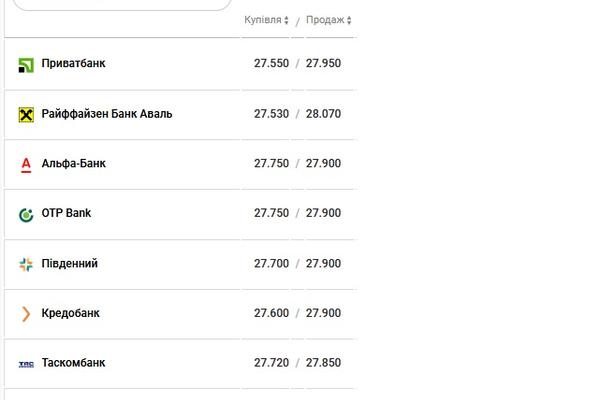Click Приватбанк buy rate 27.550
Screen dimensions: 600x400
(271, 63)
